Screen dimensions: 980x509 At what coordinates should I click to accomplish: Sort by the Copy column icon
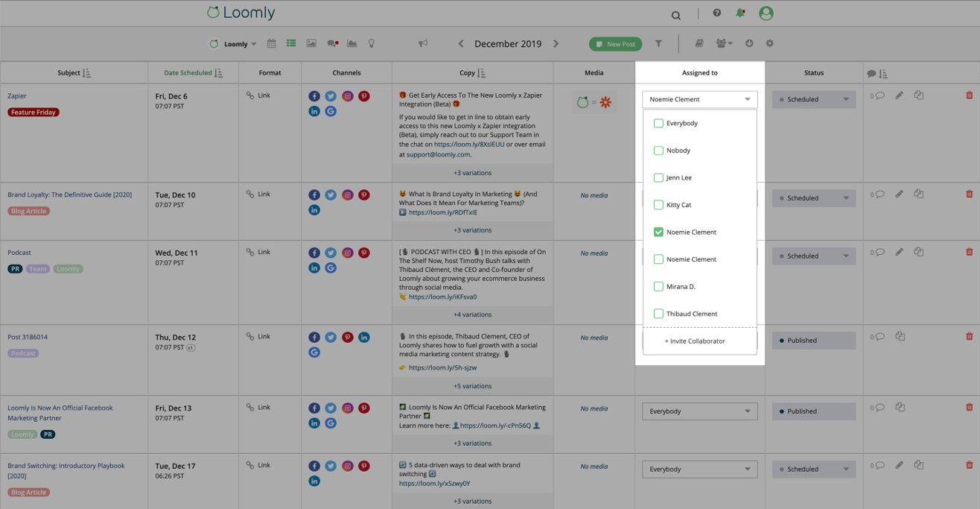click(481, 73)
